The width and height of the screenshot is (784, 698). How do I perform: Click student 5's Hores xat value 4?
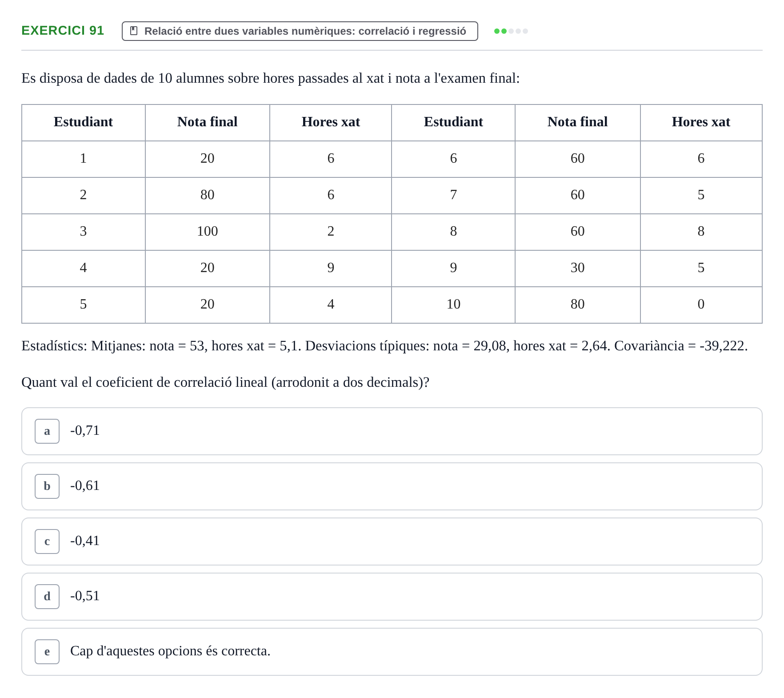(x=331, y=305)
